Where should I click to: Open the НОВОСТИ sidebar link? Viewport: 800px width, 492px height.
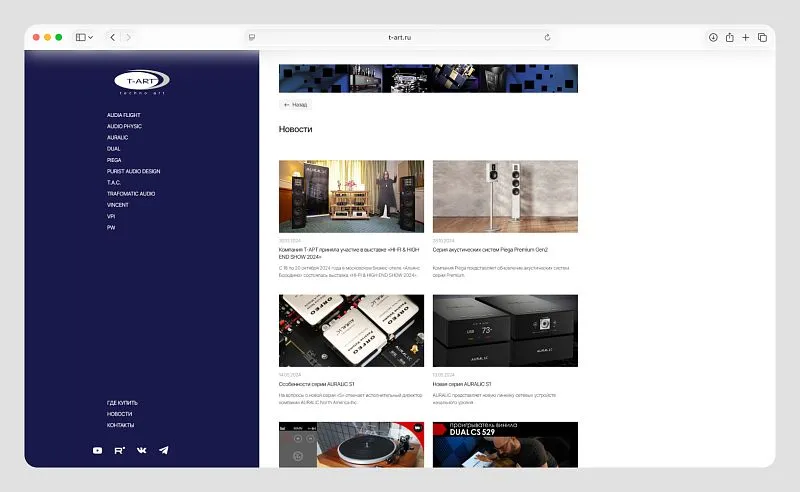tap(119, 414)
